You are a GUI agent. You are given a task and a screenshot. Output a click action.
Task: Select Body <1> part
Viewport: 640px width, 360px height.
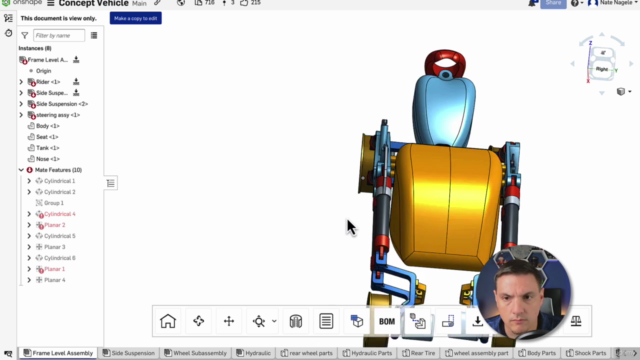47,126
